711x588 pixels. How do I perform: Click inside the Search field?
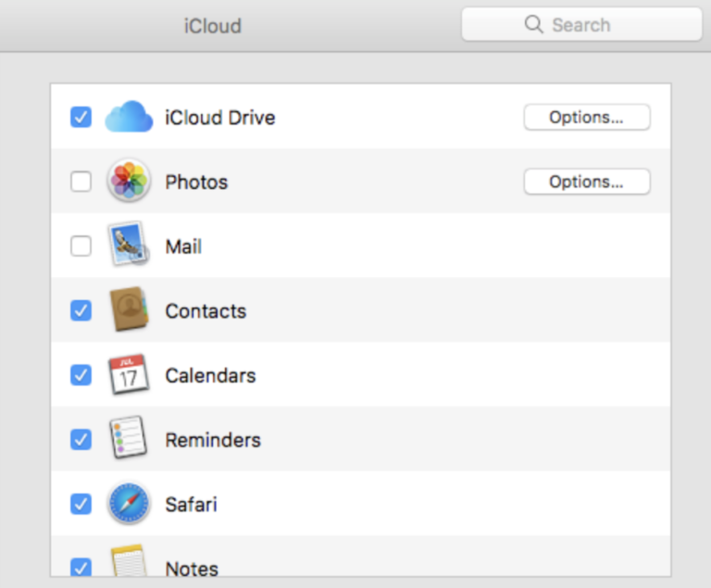click(581, 24)
